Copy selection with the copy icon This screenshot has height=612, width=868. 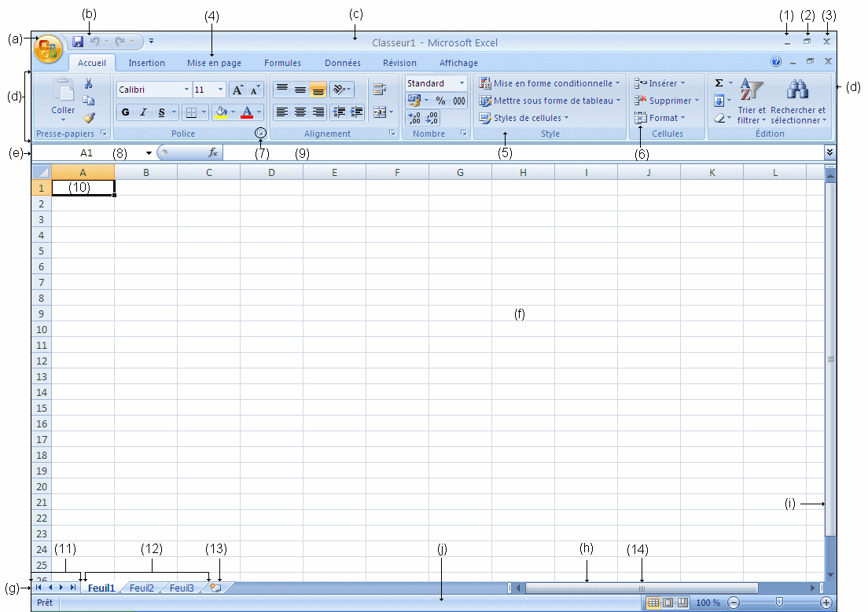click(x=89, y=100)
